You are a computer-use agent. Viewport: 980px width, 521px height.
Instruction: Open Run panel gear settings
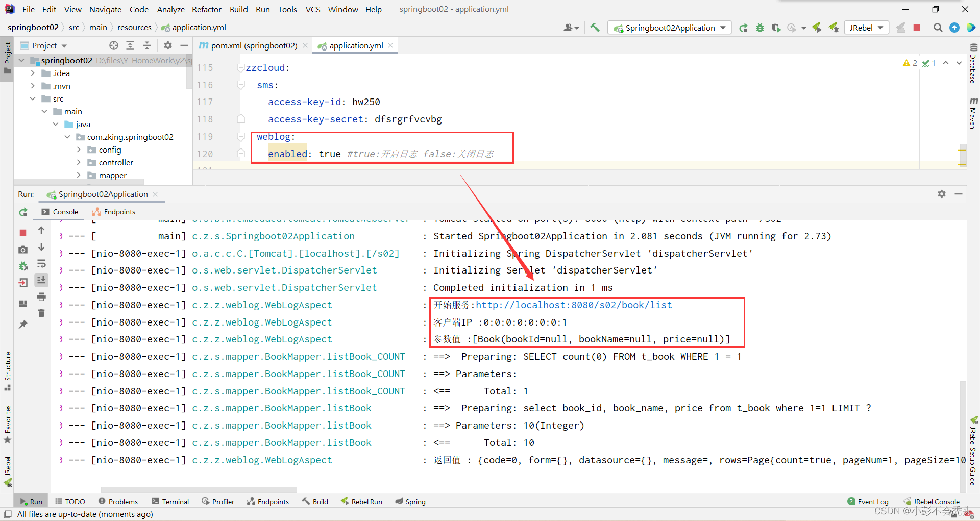click(942, 194)
